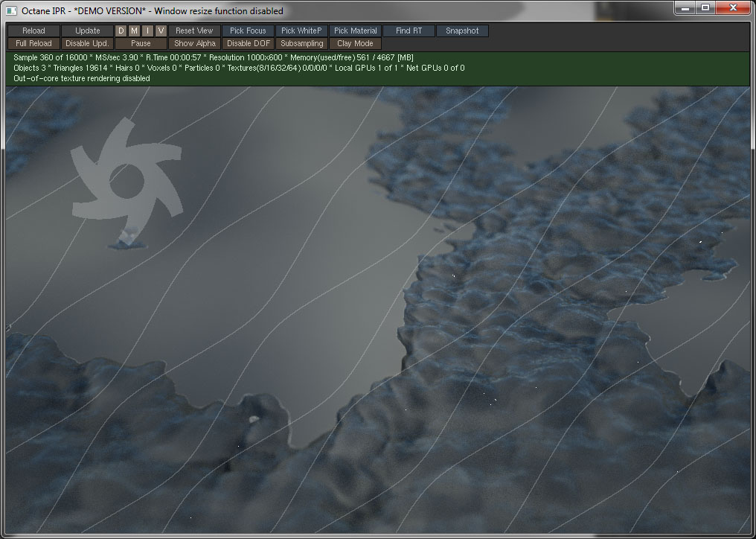Click the 'R.Time 00:00:57' status text
The image size is (756, 539).
point(174,57)
